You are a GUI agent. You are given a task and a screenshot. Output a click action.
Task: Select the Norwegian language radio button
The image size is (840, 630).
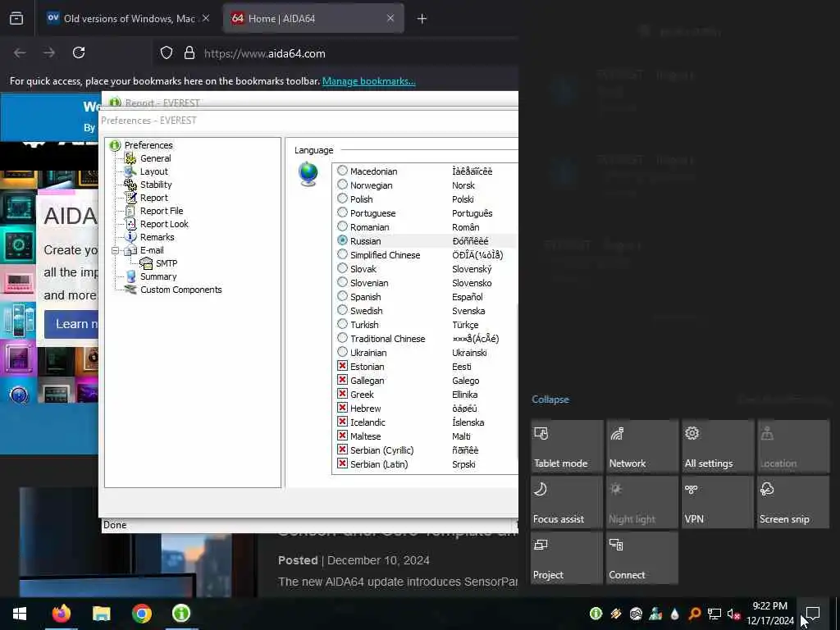pos(342,185)
